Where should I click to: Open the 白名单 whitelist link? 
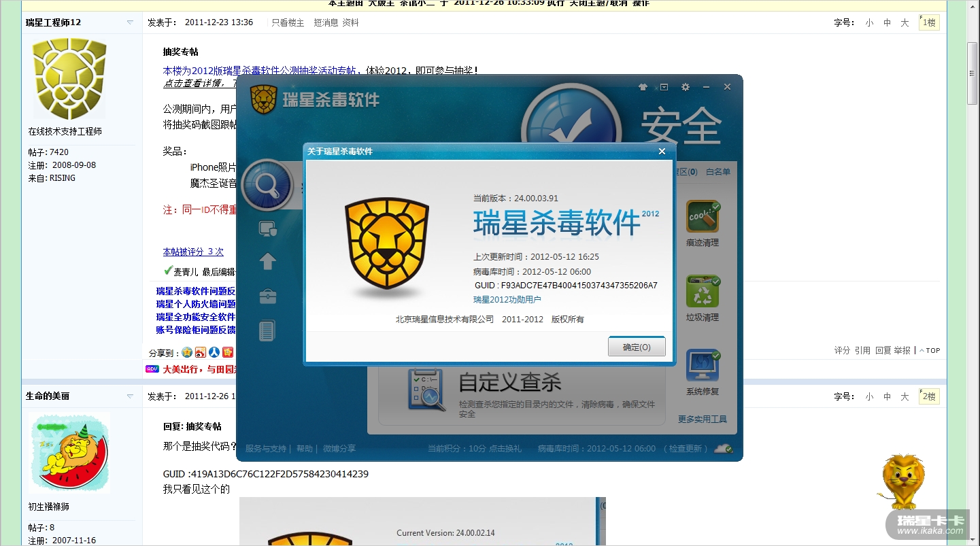(x=718, y=172)
